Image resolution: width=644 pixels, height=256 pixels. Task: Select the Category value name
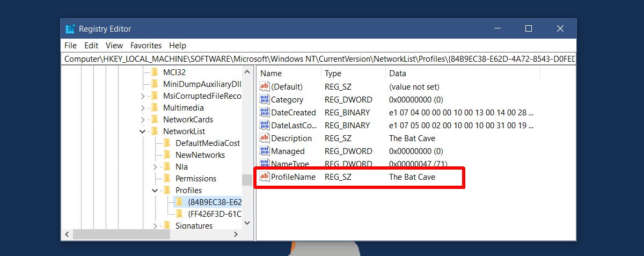pyautogui.click(x=287, y=99)
